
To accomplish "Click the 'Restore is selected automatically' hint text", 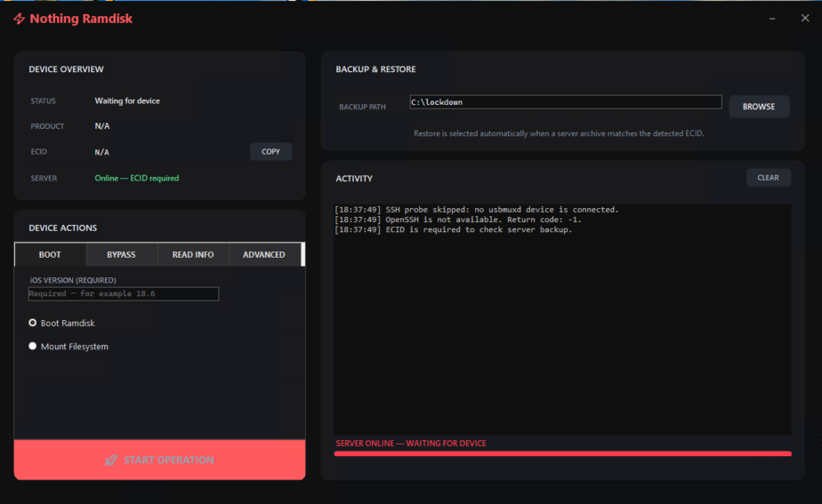I will [x=559, y=133].
